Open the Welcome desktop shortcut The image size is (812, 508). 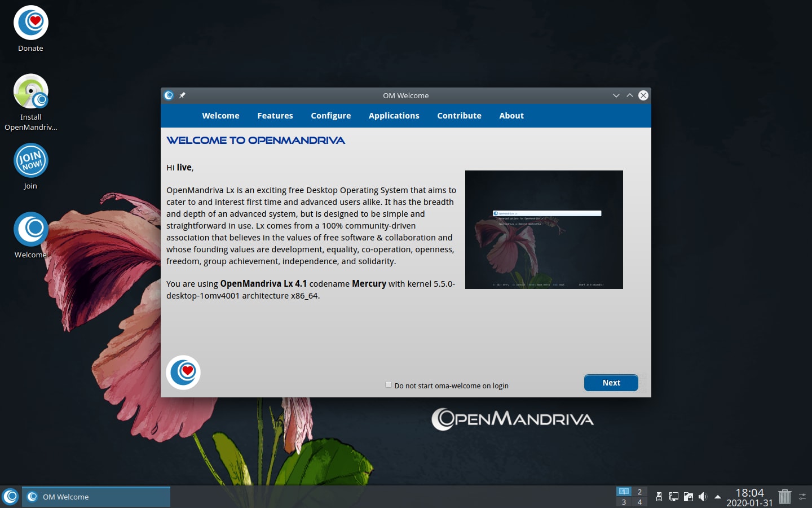click(x=31, y=229)
